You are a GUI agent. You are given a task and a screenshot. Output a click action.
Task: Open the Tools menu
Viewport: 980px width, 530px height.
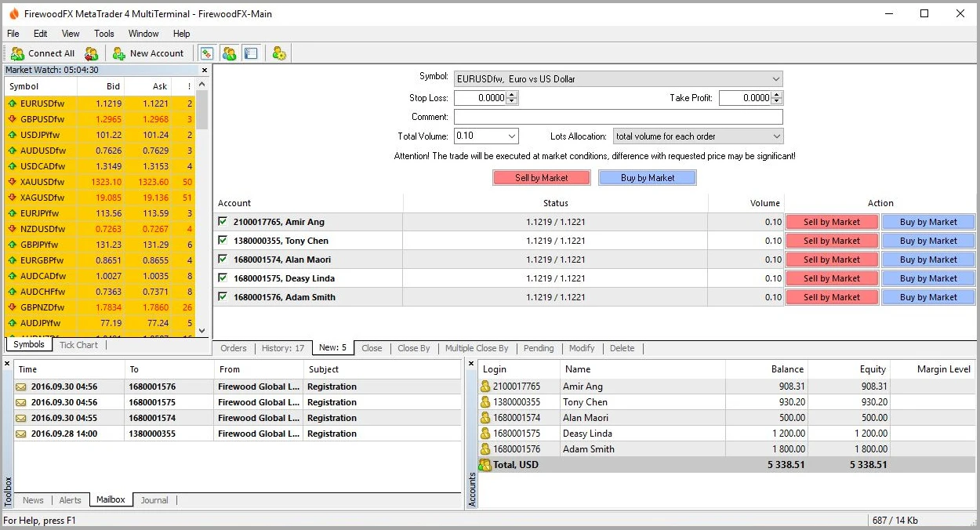[x=103, y=34]
